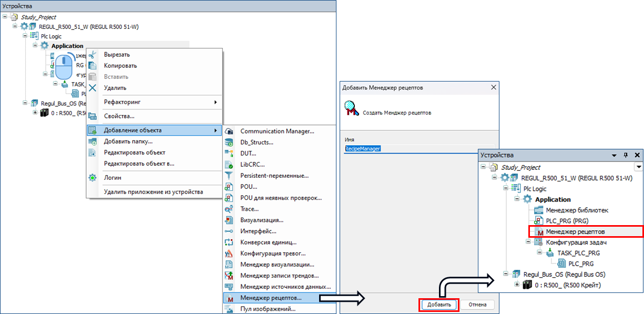Click the gear icon beside Логин
The image size is (644, 314).
(93, 178)
